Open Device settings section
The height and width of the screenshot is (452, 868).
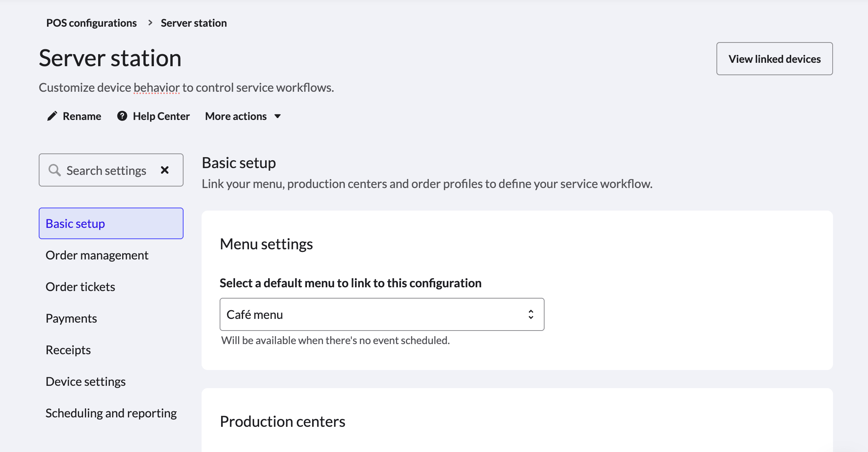click(x=86, y=382)
